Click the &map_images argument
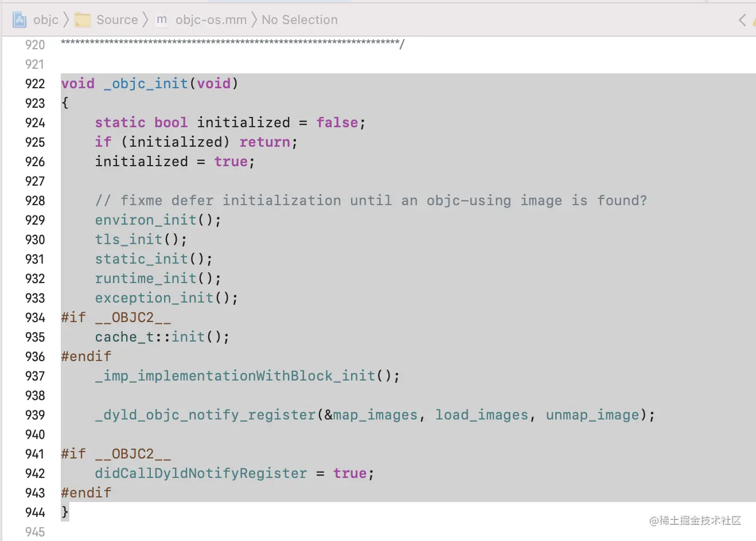Screen dimensions: 756x541 (x=371, y=415)
